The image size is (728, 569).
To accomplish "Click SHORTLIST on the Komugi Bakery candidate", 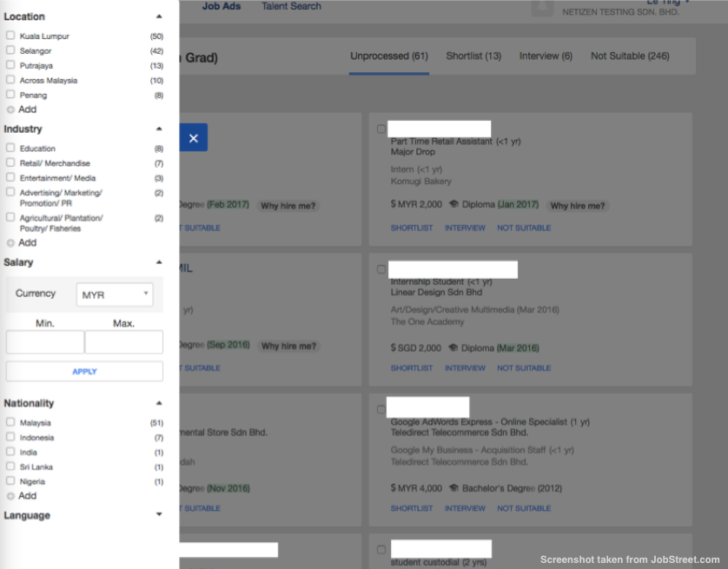I will pyautogui.click(x=412, y=228).
